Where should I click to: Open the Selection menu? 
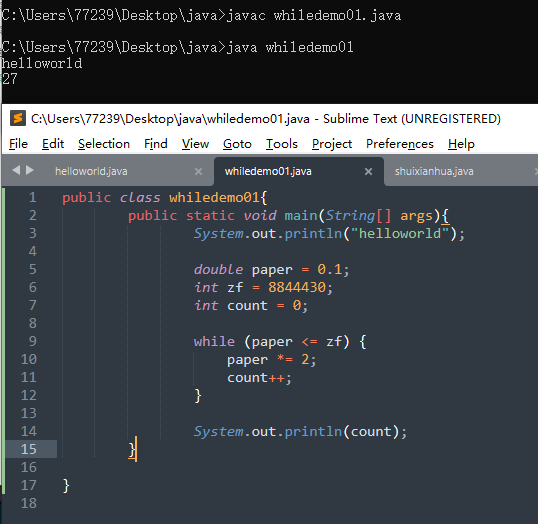point(104,144)
